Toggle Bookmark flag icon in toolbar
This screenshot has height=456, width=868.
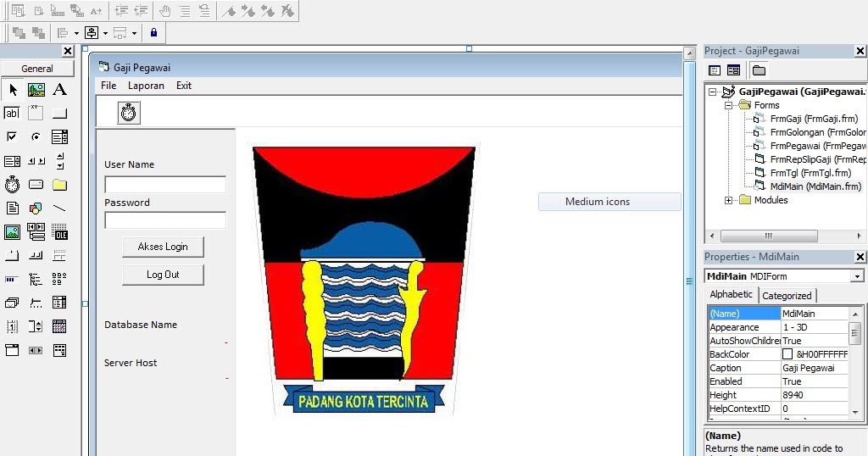pos(229,10)
